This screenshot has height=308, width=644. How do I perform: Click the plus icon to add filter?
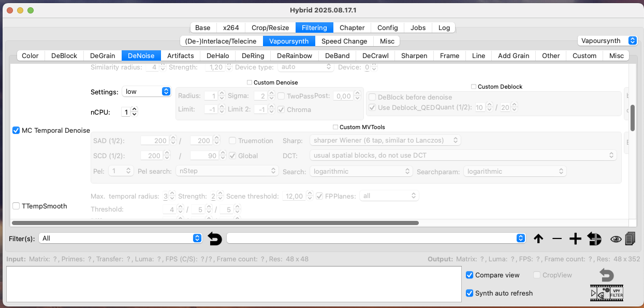point(575,239)
